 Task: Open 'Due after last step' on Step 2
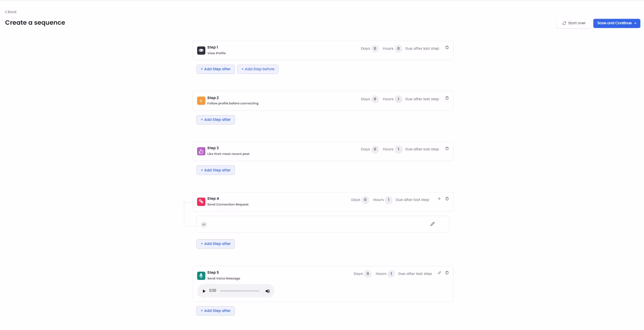coord(422,99)
